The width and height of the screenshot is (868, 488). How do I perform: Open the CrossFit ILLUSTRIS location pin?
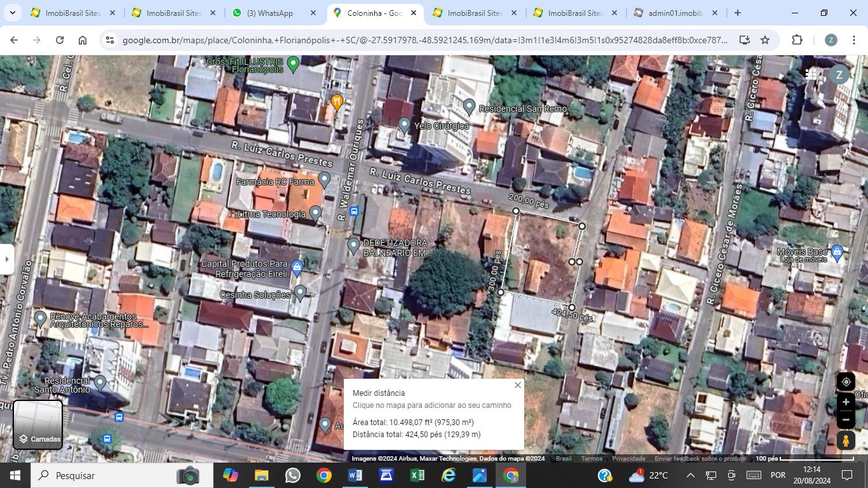[293, 64]
